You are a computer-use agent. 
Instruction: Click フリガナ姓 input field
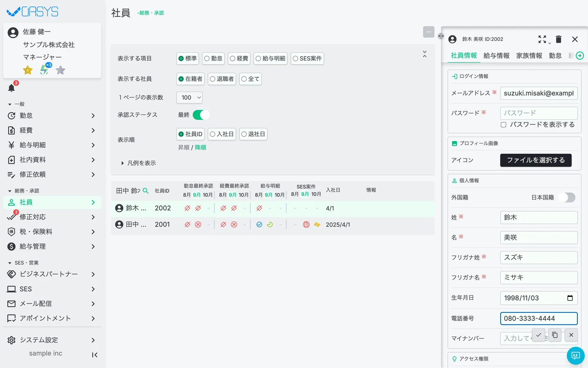[x=539, y=258]
